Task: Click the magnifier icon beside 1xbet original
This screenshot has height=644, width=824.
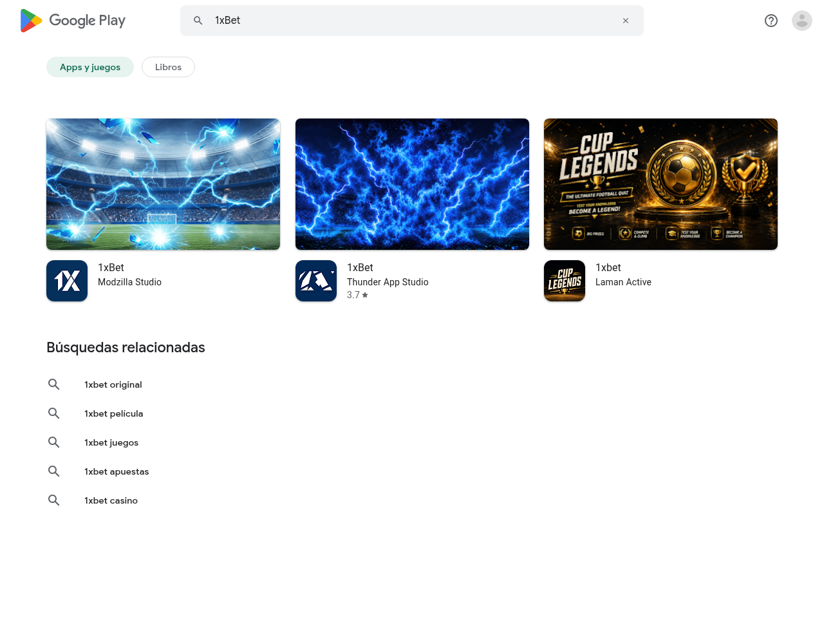Action: click(x=54, y=384)
